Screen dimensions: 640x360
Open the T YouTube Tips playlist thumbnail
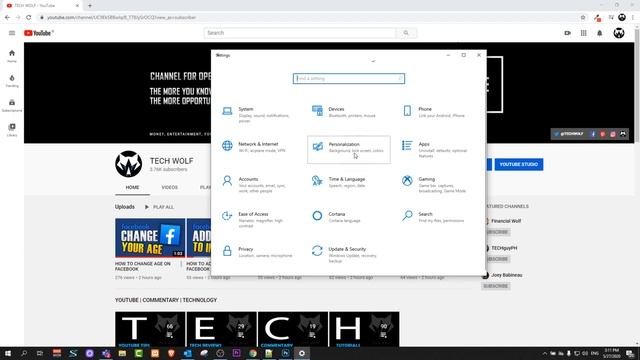click(150, 329)
